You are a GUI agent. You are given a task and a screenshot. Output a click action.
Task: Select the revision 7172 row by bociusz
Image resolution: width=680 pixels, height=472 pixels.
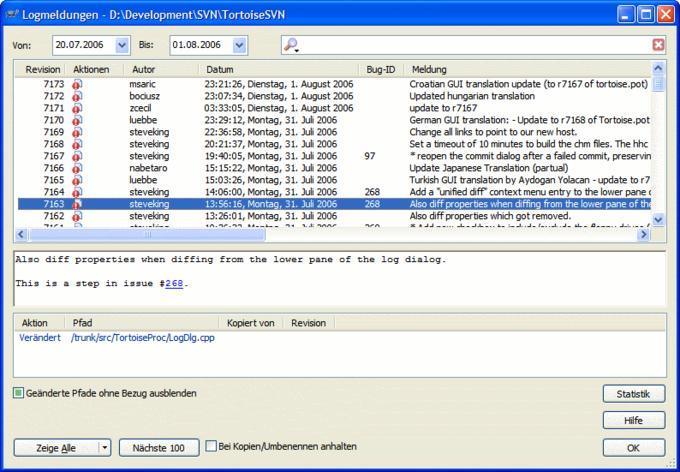[x=334, y=96]
